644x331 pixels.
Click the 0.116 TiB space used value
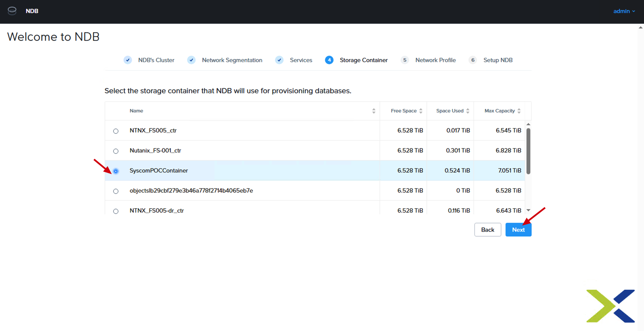tap(459, 211)
